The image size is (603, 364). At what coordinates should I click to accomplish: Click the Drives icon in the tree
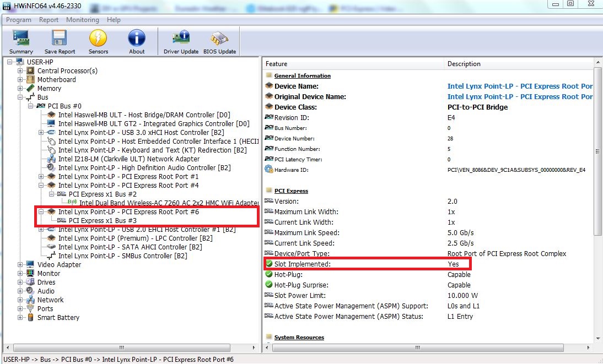[30, 282]
